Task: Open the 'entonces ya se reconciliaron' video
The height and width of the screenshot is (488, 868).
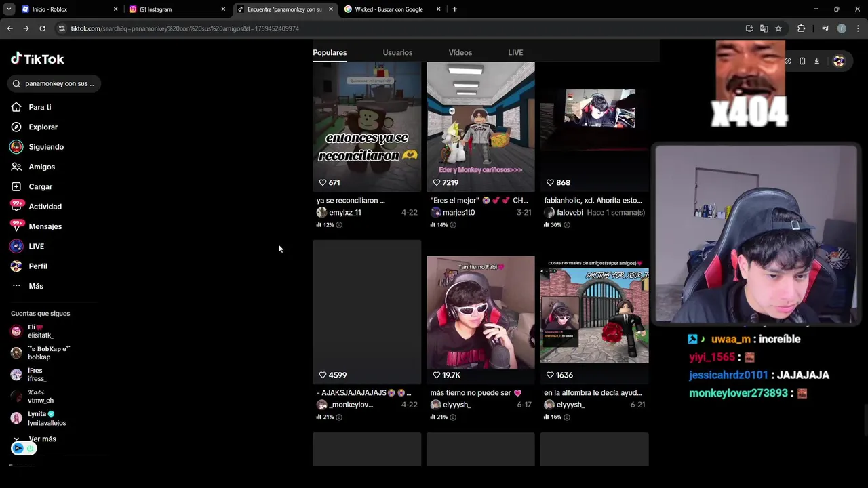Action: [367, 127]
